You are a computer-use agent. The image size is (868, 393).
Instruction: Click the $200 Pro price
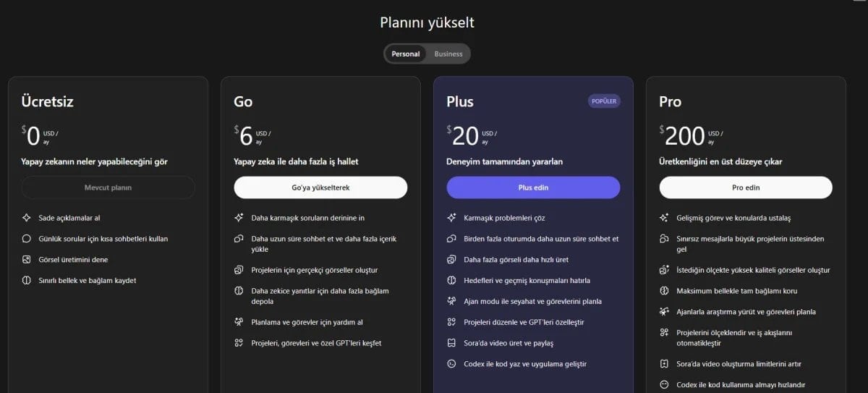click(684, 135)
